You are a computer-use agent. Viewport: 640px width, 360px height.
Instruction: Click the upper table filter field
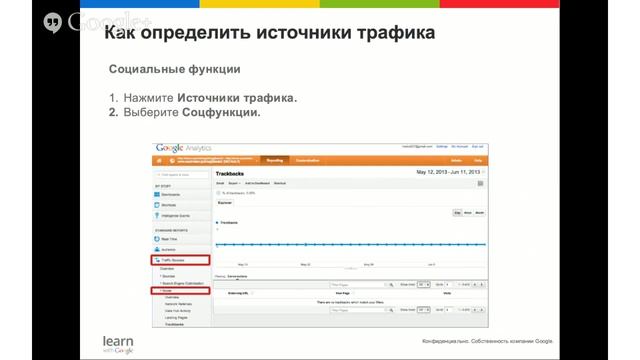[358, 284]
